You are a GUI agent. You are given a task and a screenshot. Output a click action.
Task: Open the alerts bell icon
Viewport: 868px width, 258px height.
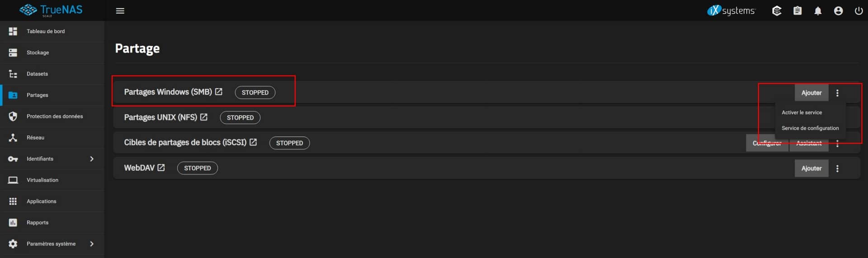click(x=818, y=11)
